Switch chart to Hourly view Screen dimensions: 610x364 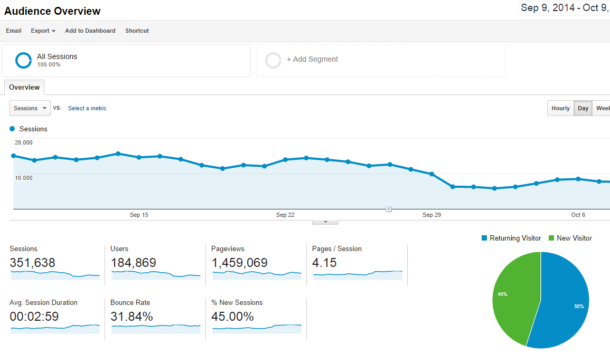pyautogui.click(x=560, y=108)
